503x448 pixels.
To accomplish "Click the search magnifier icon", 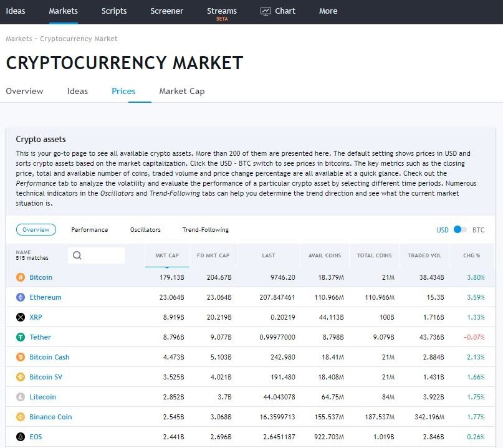I will pyautogui.click(x=76, y=255).
